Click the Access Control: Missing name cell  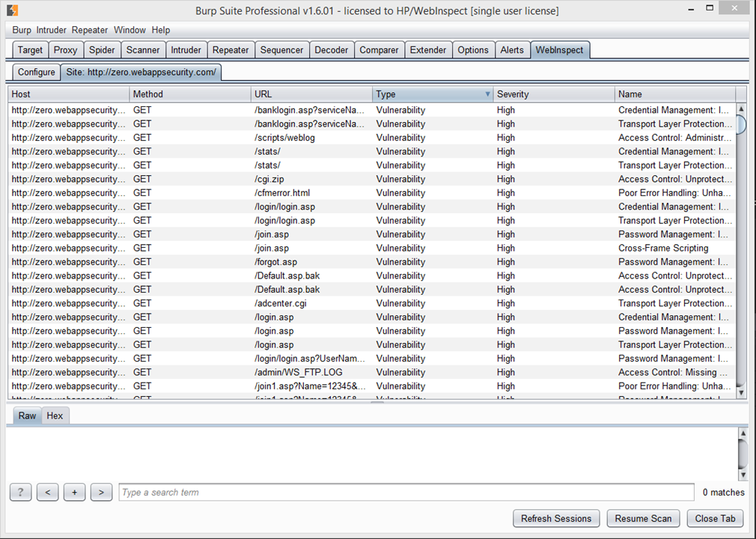coord(675,373)
